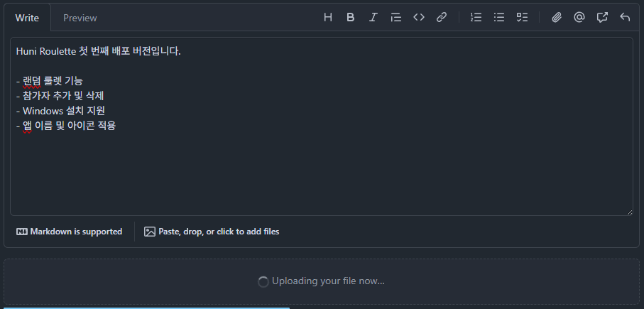This screenshot has height=309, width=644.
Task: Insert a task list
Action: [x=522, y=17]
